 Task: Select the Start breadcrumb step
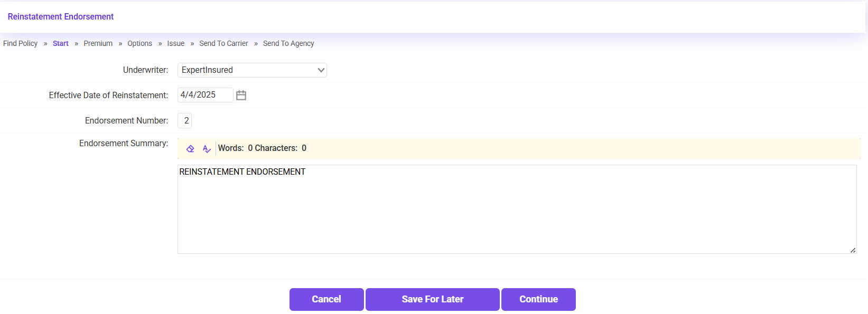(x=61, y=43)
